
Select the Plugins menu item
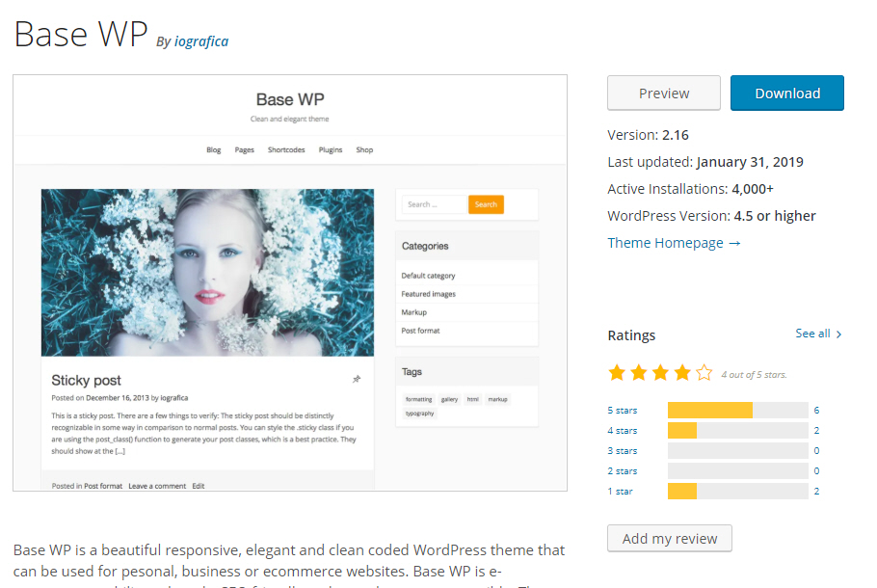[331, 150]
